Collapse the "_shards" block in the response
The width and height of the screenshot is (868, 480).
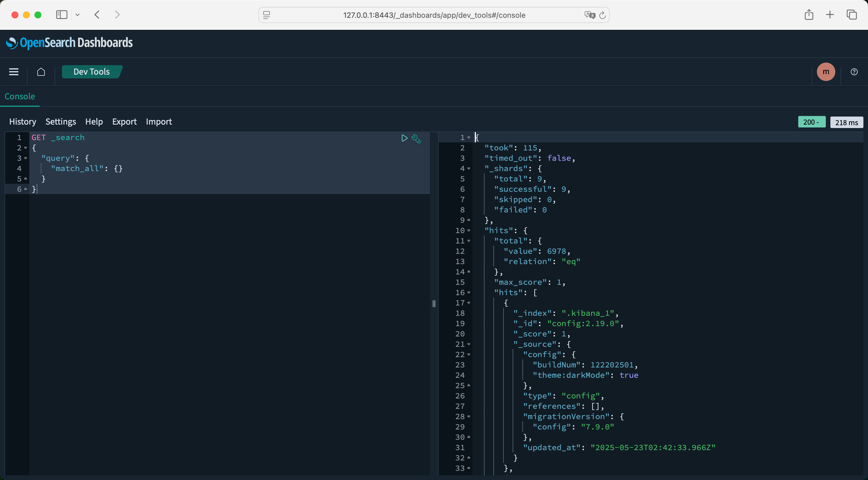[469, 169]
